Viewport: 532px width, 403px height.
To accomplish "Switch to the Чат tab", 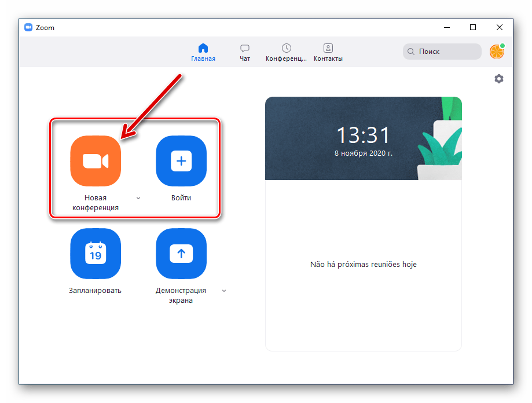I will (x=245, y=53).
